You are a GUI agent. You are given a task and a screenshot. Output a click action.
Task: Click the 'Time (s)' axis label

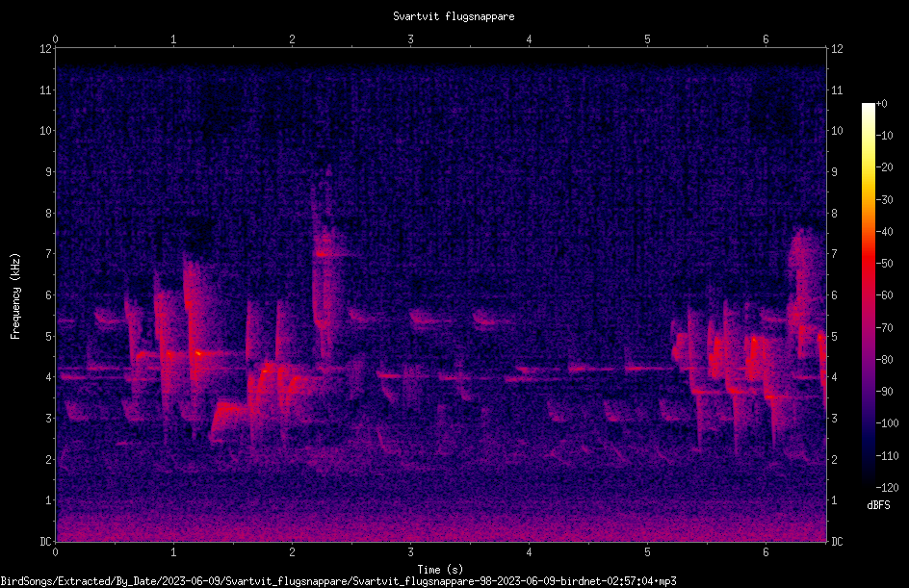(440, 570)
